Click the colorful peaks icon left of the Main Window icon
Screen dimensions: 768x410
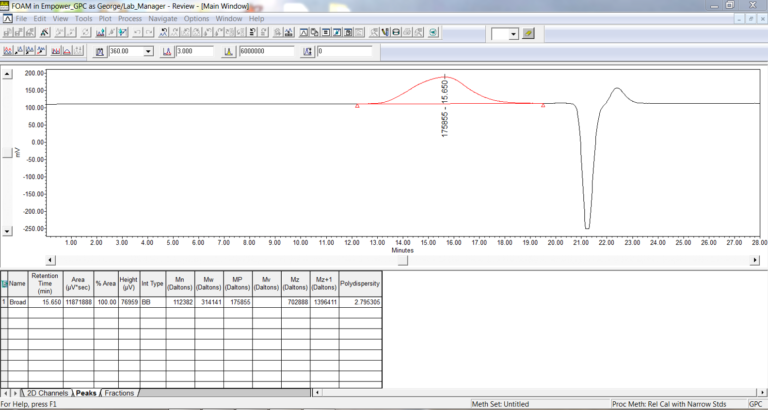pos(288,32)
